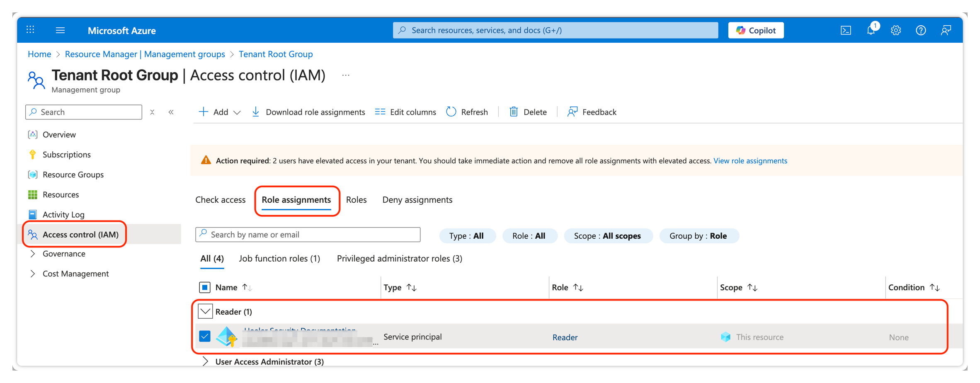The height and width of the screenshot is (383, 980).
Task: Click the View role assignments link
Action: [750, 161]
